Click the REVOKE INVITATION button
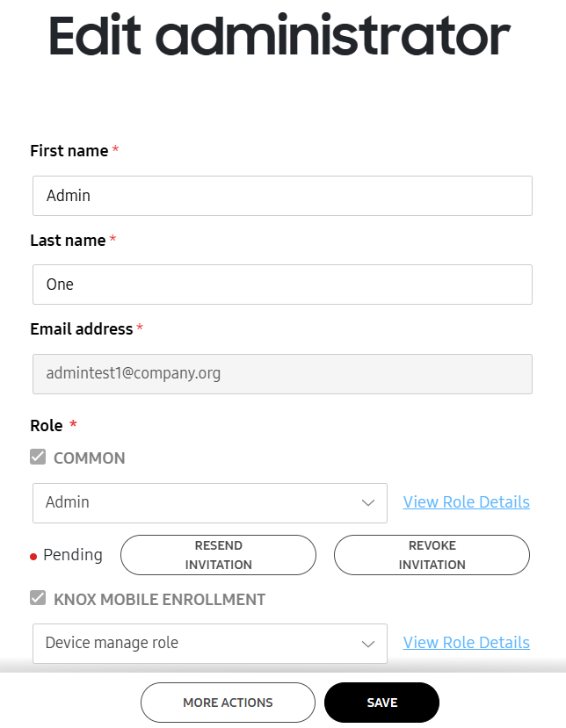This screenshot has height=728, width=566. point(432,554)
